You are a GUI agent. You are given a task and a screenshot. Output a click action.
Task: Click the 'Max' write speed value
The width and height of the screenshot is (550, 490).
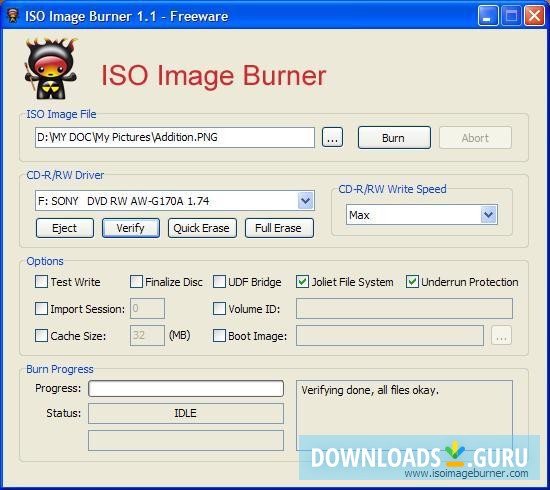359,215
